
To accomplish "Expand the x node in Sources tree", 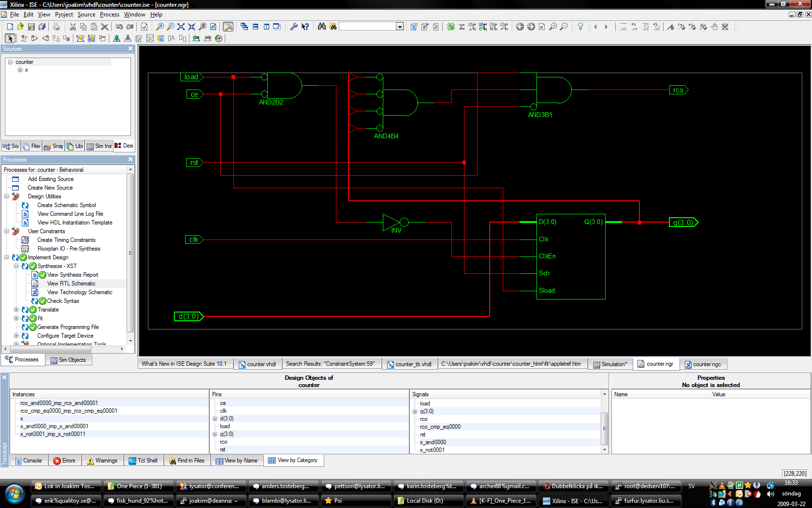I will tap(20, 70).
